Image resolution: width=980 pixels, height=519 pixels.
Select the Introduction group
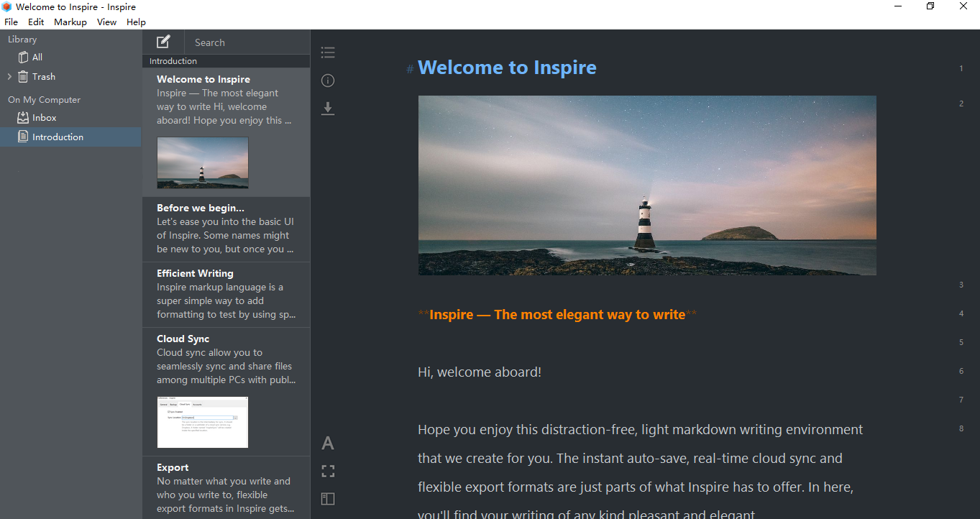tap(70, 137)
